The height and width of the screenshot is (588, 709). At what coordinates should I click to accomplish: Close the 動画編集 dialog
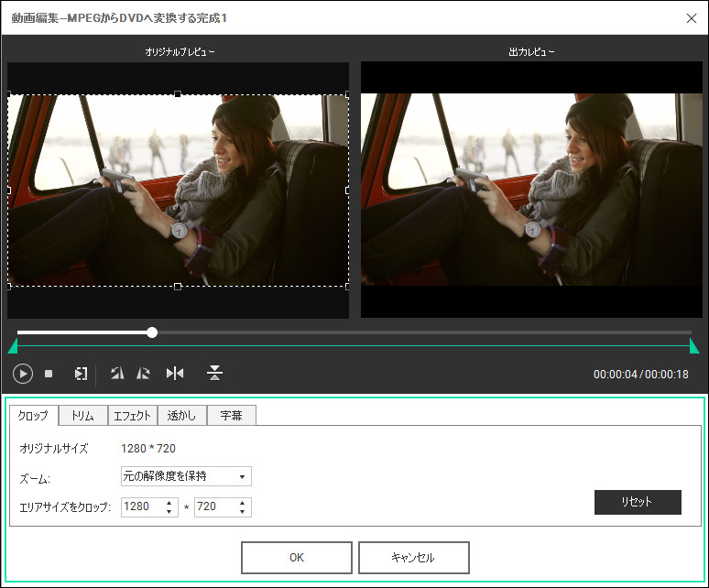pyautogui.click(x=692, y=18)
